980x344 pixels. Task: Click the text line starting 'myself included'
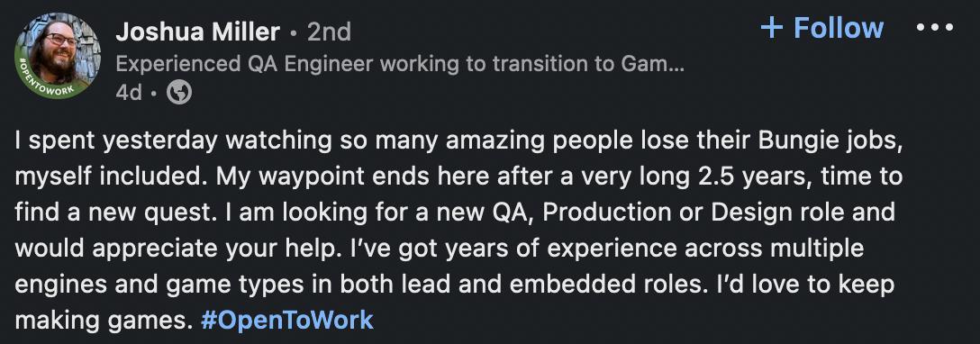click(x=458, y=177)
